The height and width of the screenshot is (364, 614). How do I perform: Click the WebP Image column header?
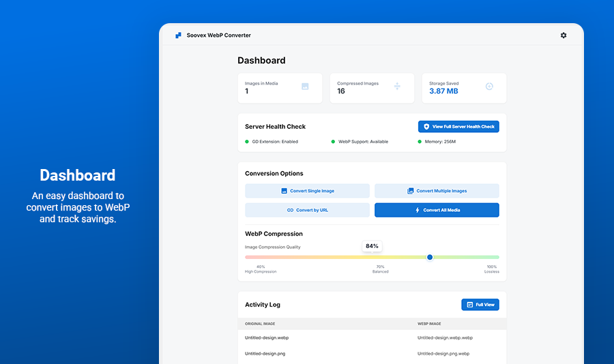coord(429,324)
